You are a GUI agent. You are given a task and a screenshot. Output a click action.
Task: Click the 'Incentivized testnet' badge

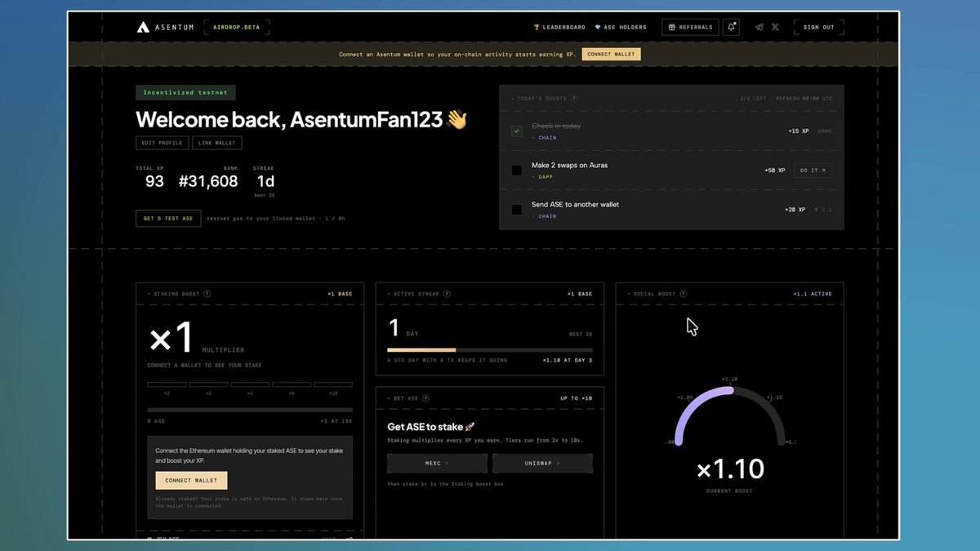tap(185, 92)
